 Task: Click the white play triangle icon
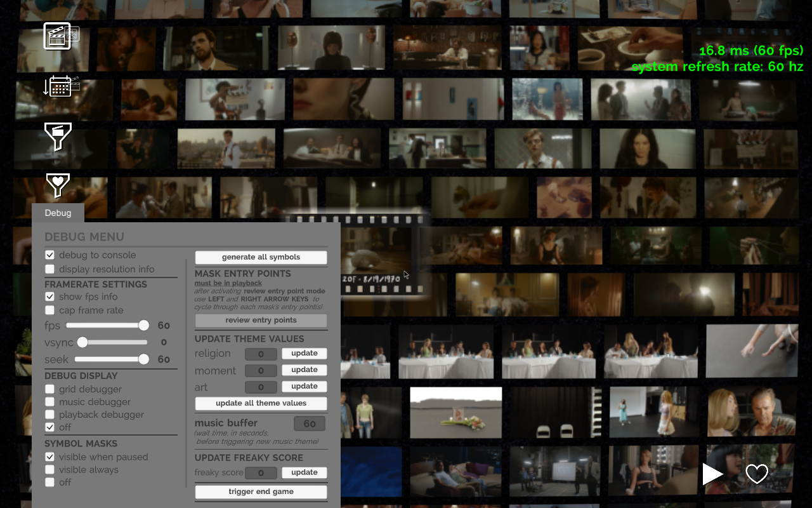(x=712, y=474)
